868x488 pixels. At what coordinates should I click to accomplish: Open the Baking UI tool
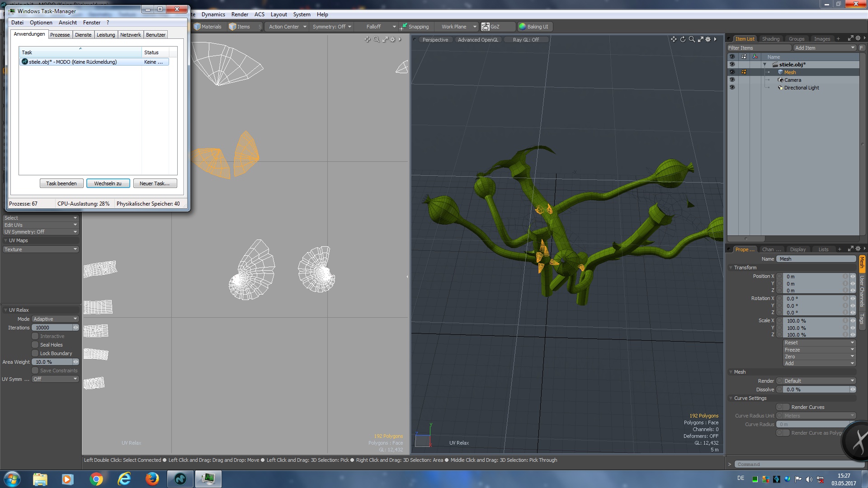tap(533, 27)
